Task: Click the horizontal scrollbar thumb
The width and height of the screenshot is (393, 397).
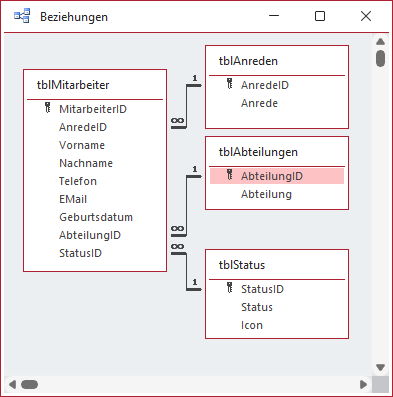Action: [29, 384]
